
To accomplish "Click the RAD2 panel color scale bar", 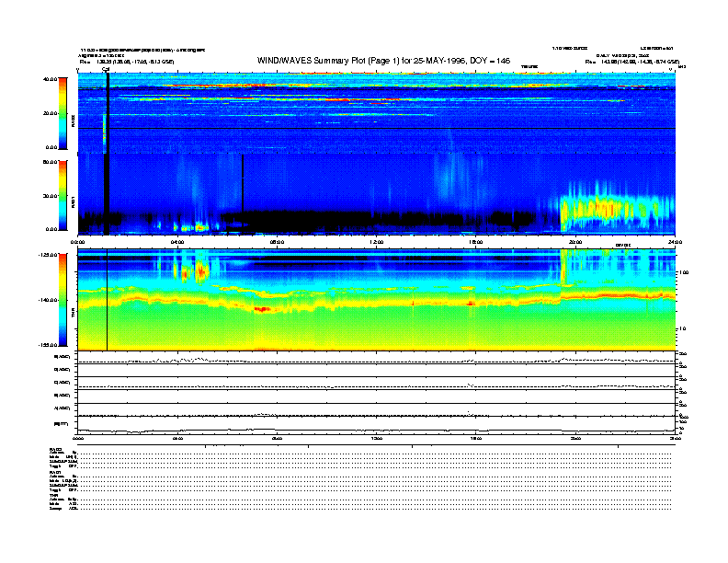I will [x=63, y=113].
